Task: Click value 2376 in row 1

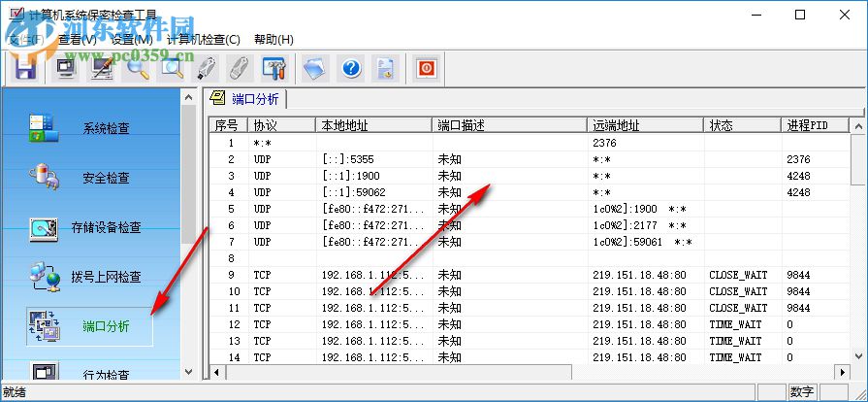Action: coord(604,143)
